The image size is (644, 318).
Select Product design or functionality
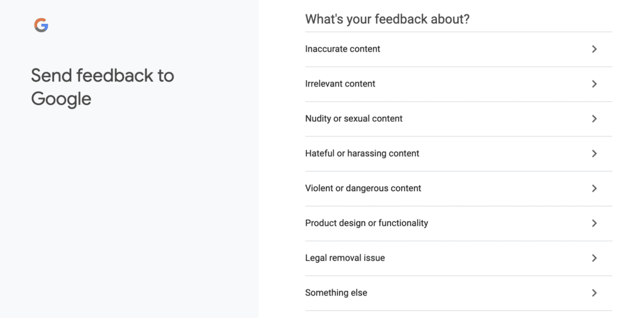(x=458, y=224)
